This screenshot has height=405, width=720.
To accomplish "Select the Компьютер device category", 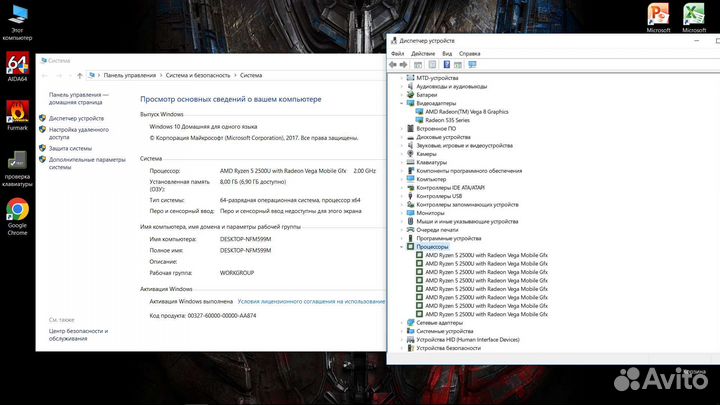I will tap(431, 179).
